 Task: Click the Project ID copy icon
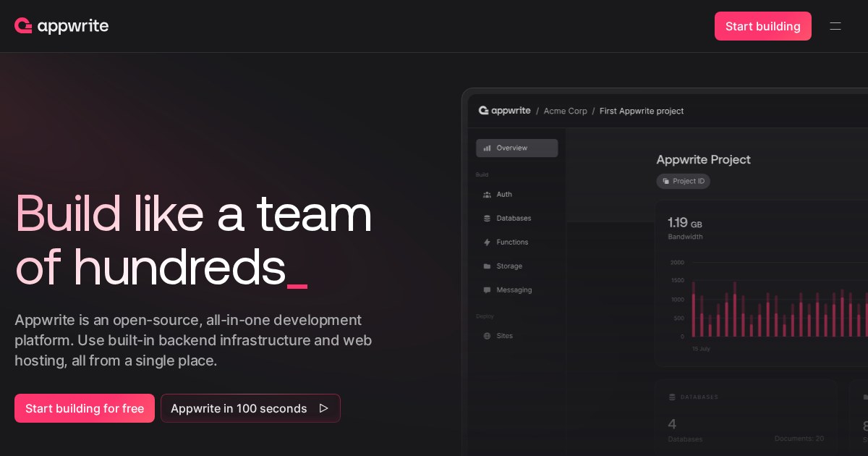point(665,181)
